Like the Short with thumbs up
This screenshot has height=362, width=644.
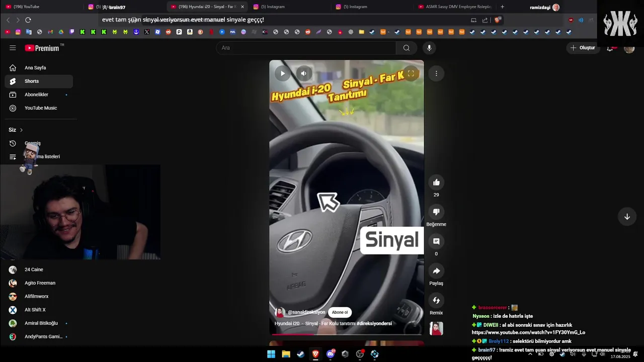click(x=436, y=183)
